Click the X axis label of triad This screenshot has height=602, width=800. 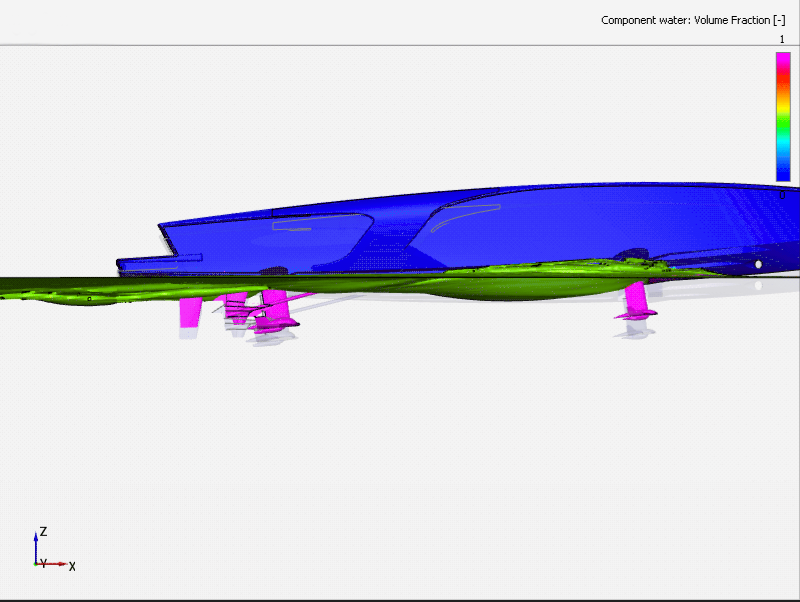coord(72,566)
